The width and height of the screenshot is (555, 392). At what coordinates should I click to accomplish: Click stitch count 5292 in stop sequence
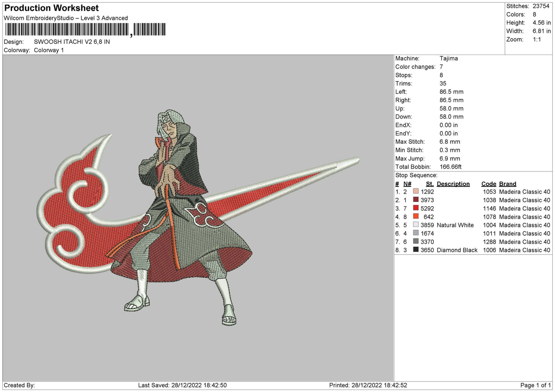tap(427, 208)
